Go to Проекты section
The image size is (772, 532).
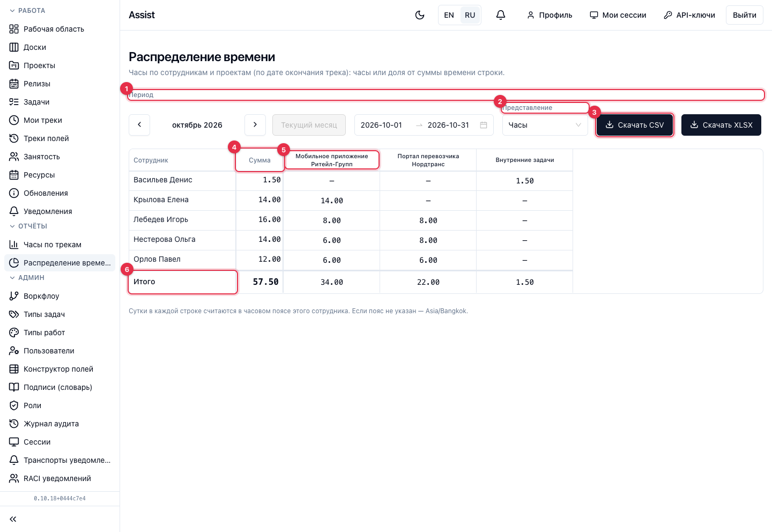[x=60, y=65]
